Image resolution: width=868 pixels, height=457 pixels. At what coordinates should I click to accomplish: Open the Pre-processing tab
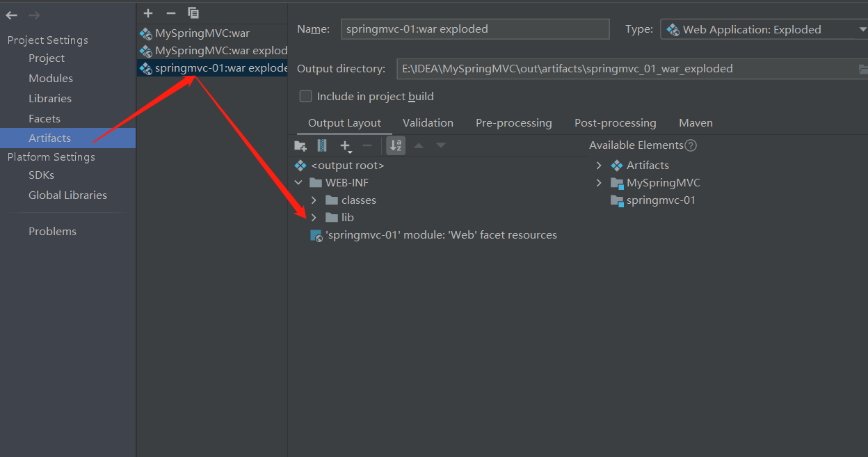point(513,123)
